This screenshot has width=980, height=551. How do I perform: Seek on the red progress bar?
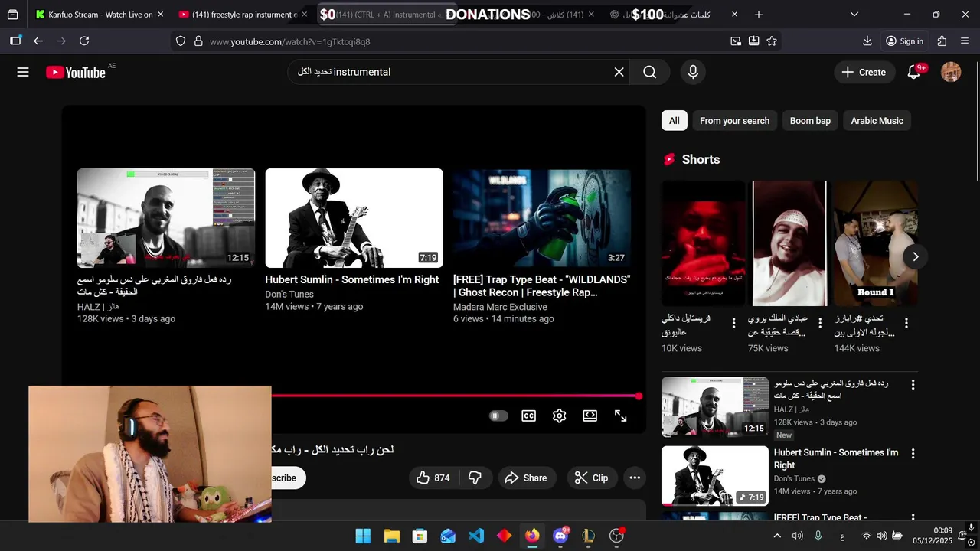tap(455, 396)
